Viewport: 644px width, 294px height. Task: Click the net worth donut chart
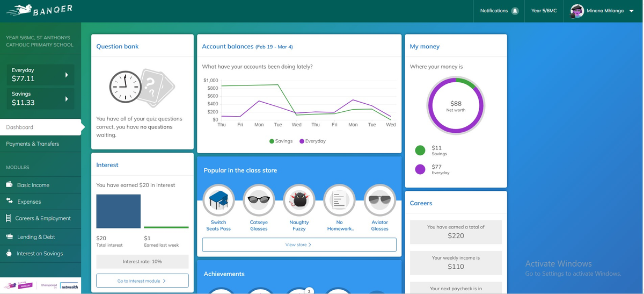[x=455, y=105]
